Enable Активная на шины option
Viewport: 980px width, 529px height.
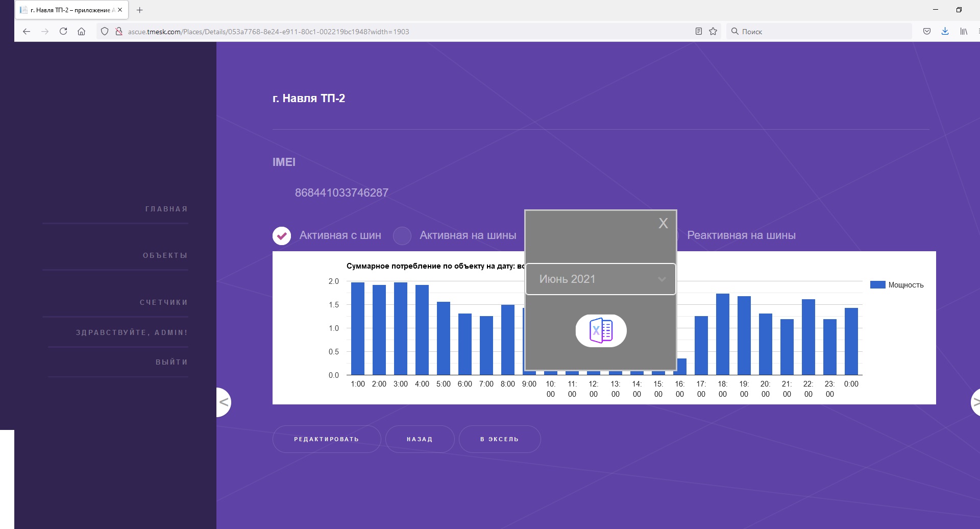(x=402, y=235)
